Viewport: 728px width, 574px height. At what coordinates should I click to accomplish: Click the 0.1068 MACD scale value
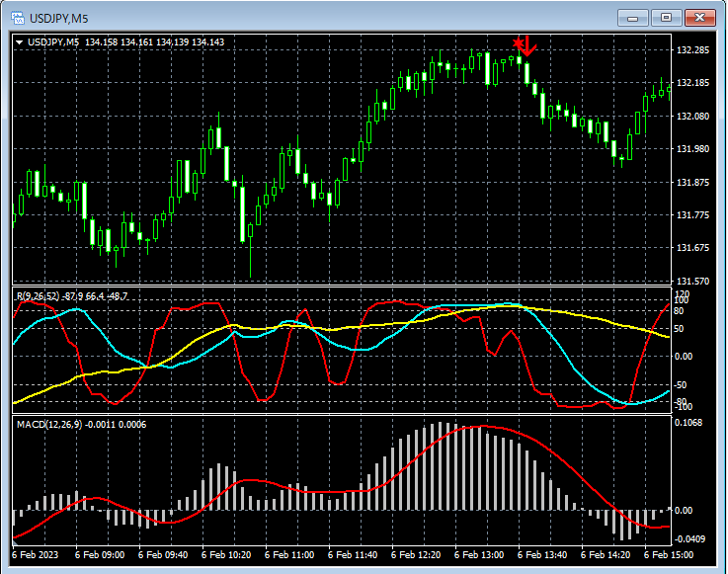pyautogui.click(x=689, y=423)
